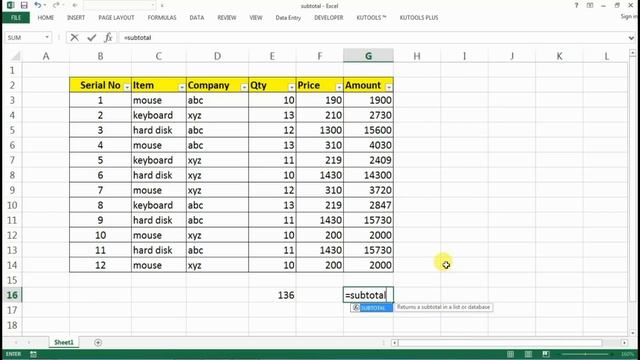The image size is (640, 360).
Task: Open the FILE tab
Action: 16,18
